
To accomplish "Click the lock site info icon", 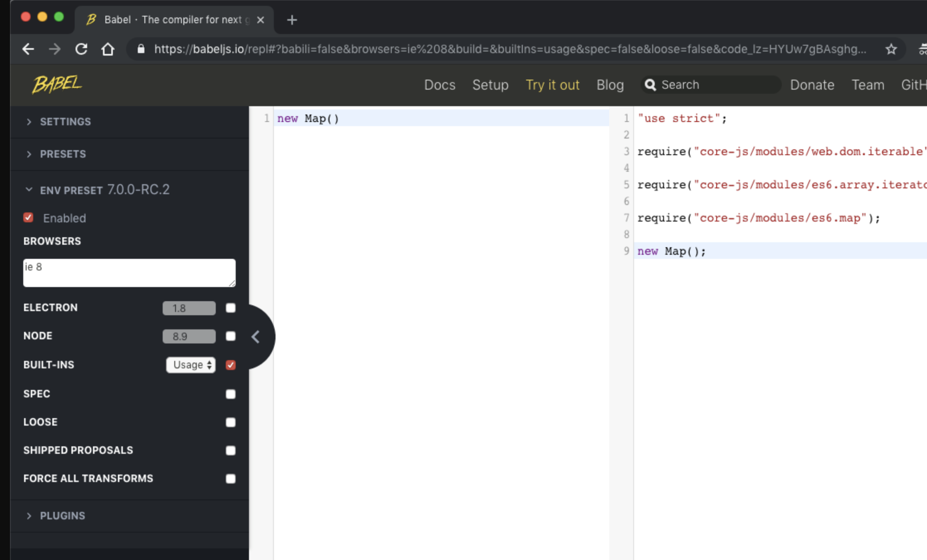I will click(141, 49).
